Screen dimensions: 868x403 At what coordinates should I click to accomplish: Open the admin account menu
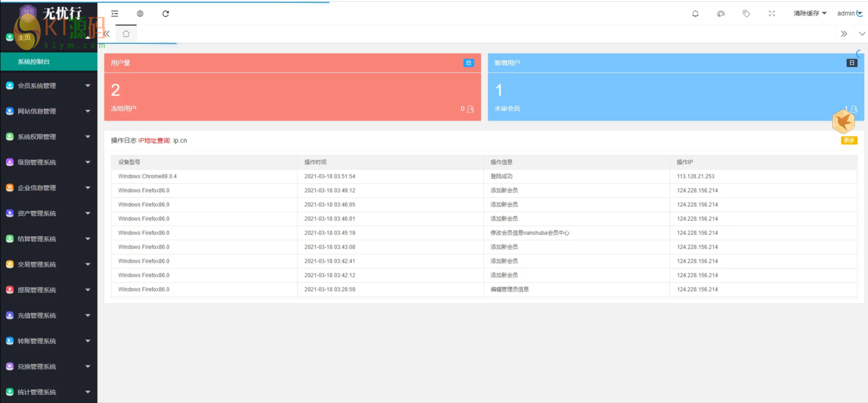[x=849, y=13]
